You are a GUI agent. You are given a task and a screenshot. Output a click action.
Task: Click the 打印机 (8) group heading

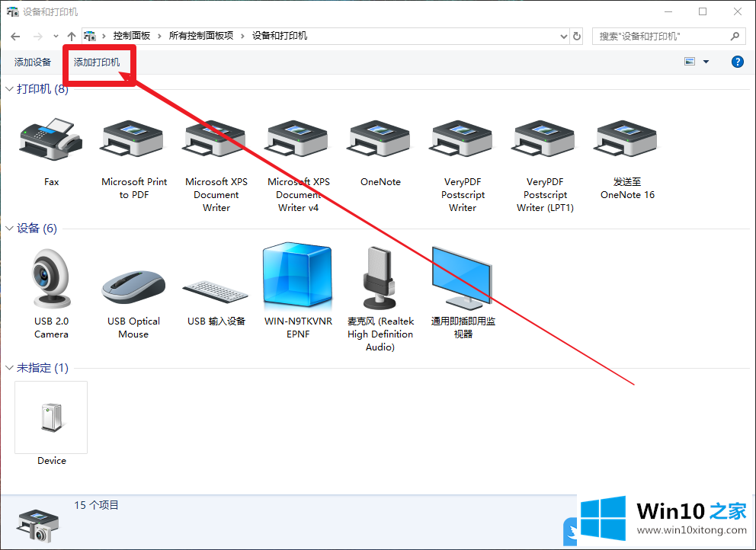(x=43, y=88)
